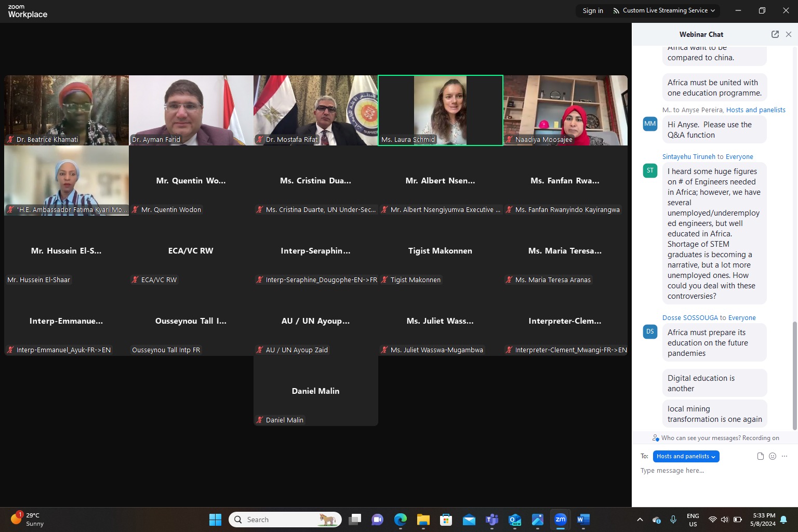Show hidden icons in system tray
This screenshot has width=798, height=532.
point(640,520)
